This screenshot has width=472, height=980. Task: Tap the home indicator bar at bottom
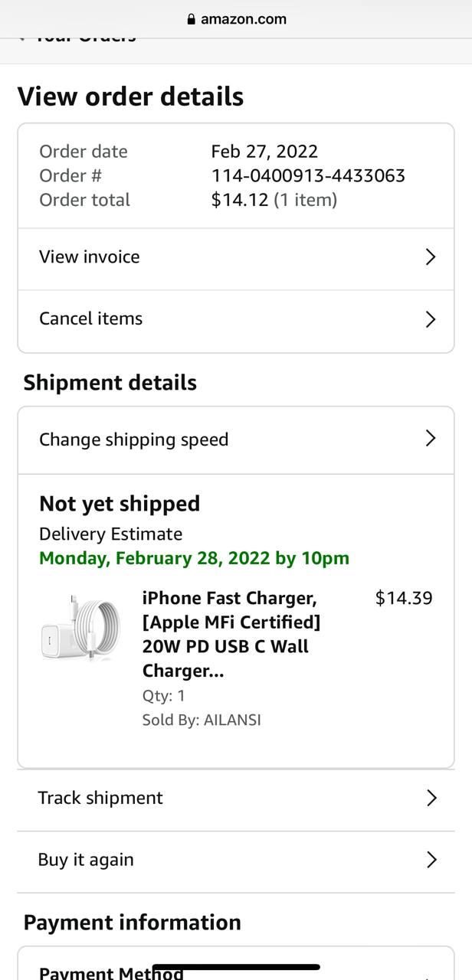(x=236, y=967)
